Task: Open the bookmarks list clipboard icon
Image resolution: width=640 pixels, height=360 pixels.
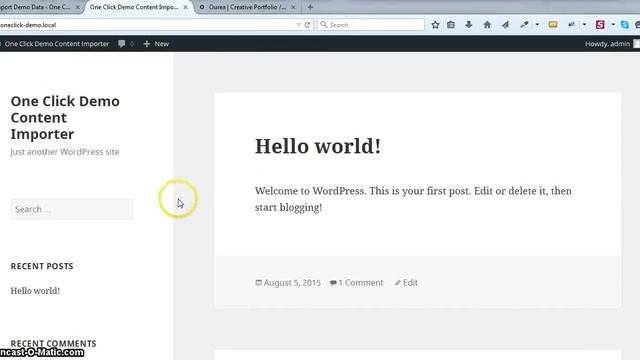Action: click(x=451, y=25)
